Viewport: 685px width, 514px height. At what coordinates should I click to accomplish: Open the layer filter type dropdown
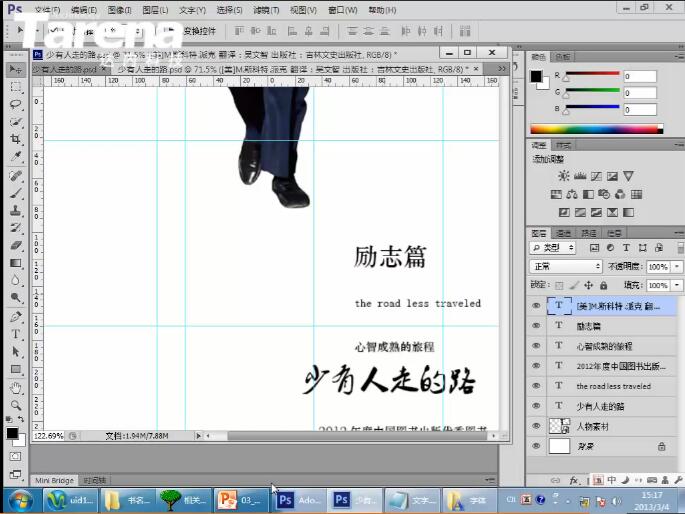(553, 248)
